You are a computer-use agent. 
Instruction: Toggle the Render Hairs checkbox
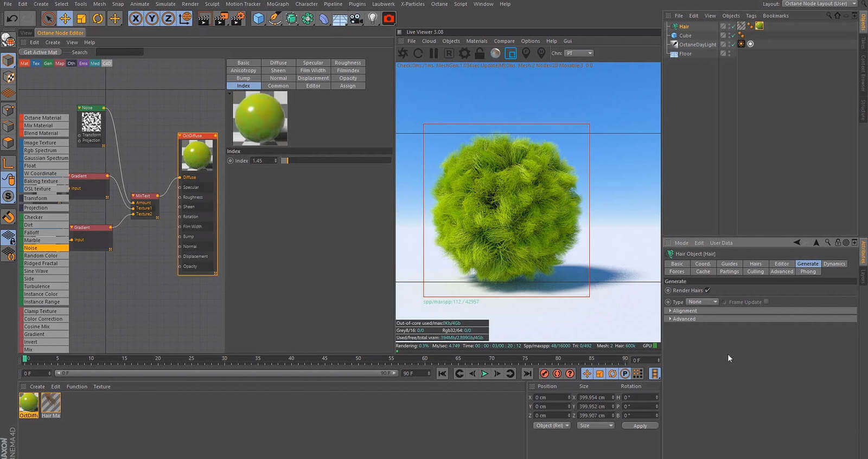click(x=707, y=290)
